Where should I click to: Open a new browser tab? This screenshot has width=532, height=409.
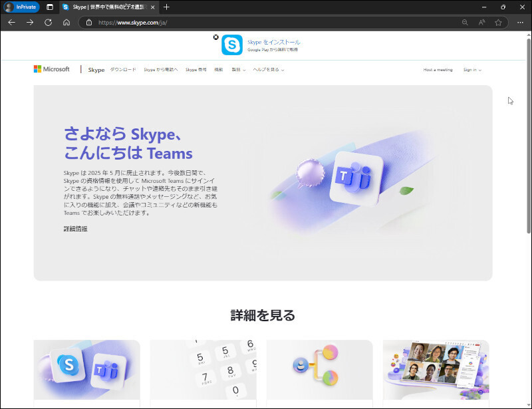166,7
